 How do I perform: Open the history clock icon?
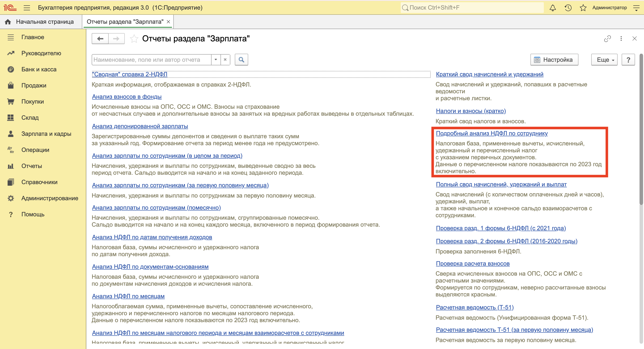tap(568, 8)
